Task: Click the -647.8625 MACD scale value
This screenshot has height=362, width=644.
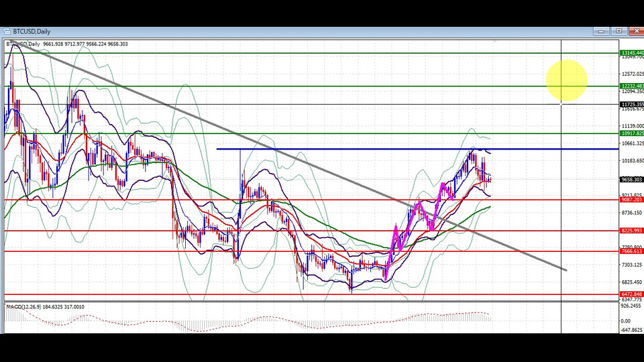Action: (x=632, y=330)
